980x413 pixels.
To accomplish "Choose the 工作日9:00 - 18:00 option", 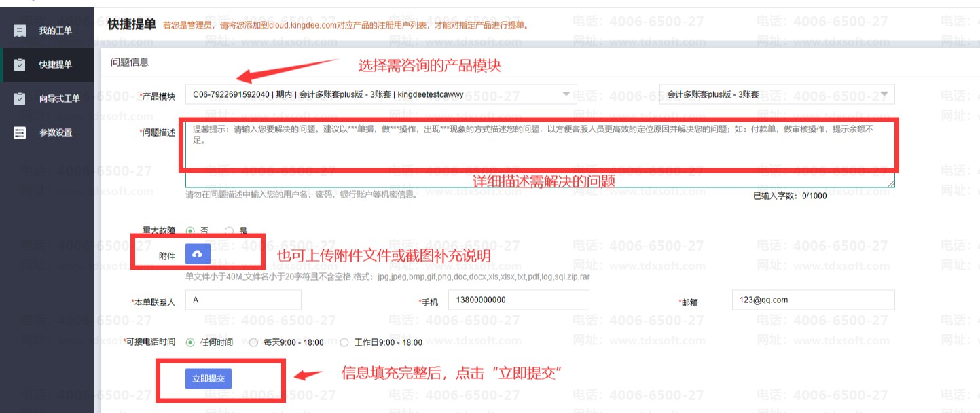I will pyautogui.click(x=344, y=342).
